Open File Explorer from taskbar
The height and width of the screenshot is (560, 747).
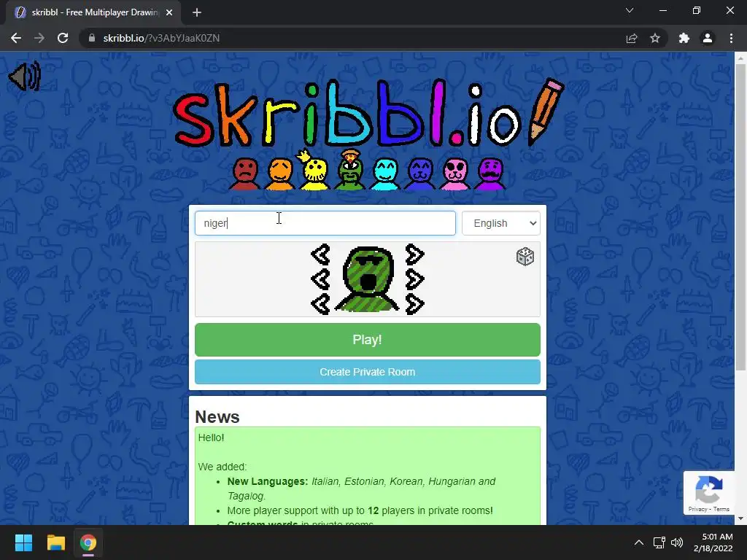pyautogui.click(x=55, y=542)
